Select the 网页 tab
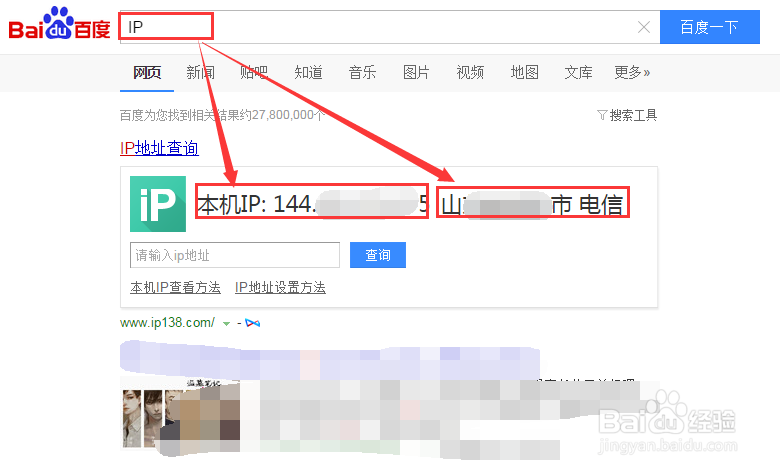The height and width of the screenshot is (473, 780). coord(147,73)
